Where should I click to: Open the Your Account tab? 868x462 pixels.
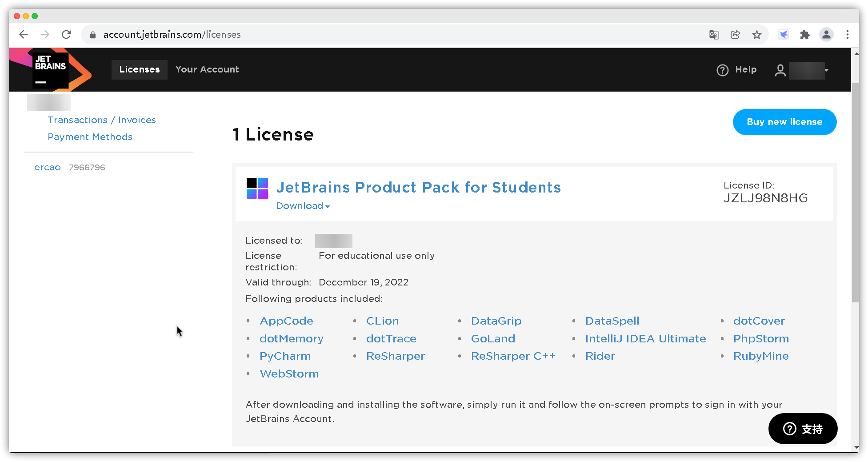click(207, 69)
